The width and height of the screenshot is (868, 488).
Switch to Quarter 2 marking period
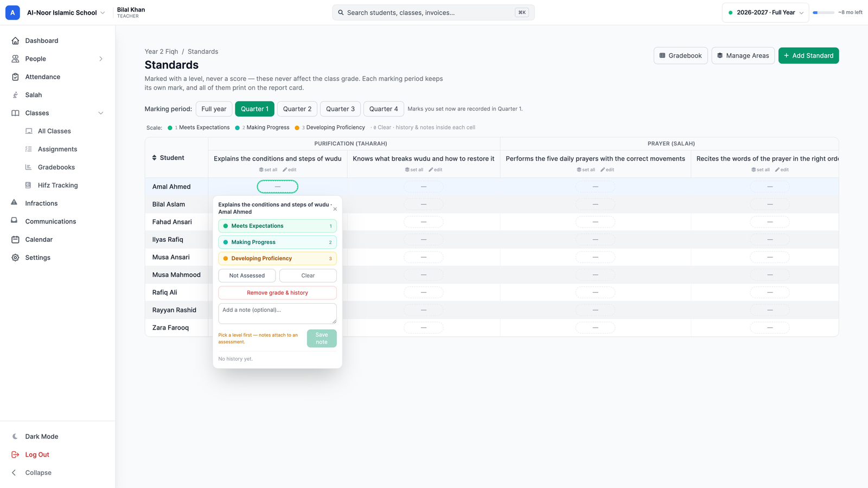(297, 109)
